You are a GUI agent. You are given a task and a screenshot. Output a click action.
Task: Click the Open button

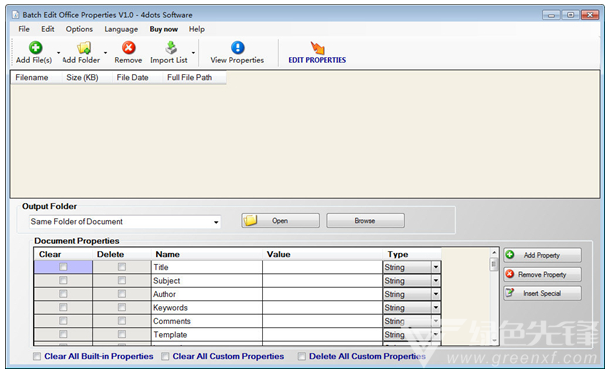tap(280, 221)
